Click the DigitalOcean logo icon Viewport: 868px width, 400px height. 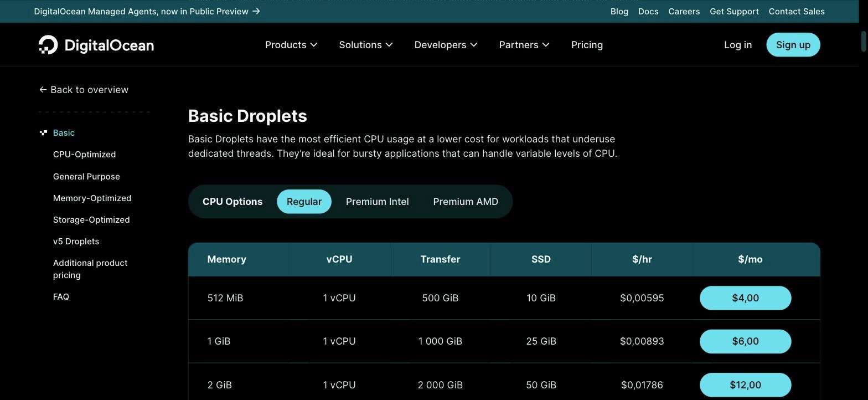(x=48, y=45)
